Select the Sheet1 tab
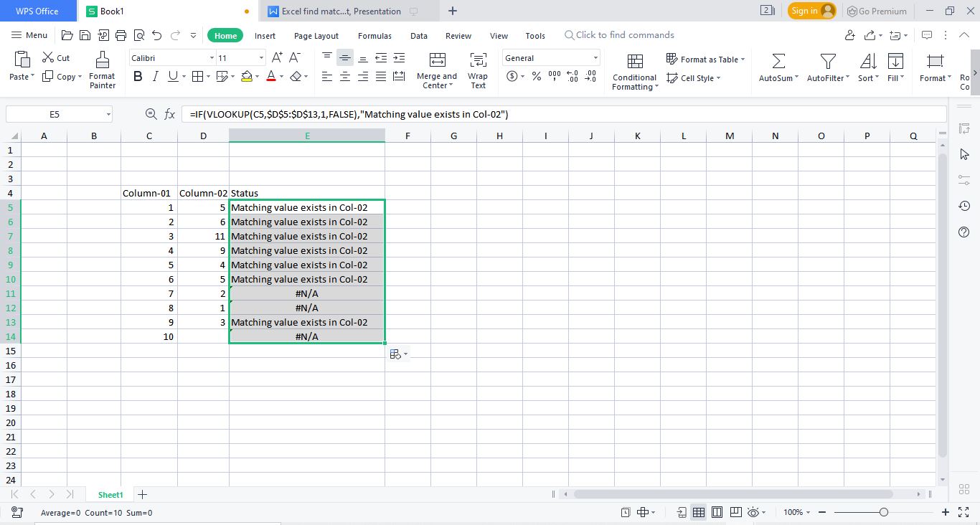Image resolution: width=980 pixels, height=525 pixels. 110,494
